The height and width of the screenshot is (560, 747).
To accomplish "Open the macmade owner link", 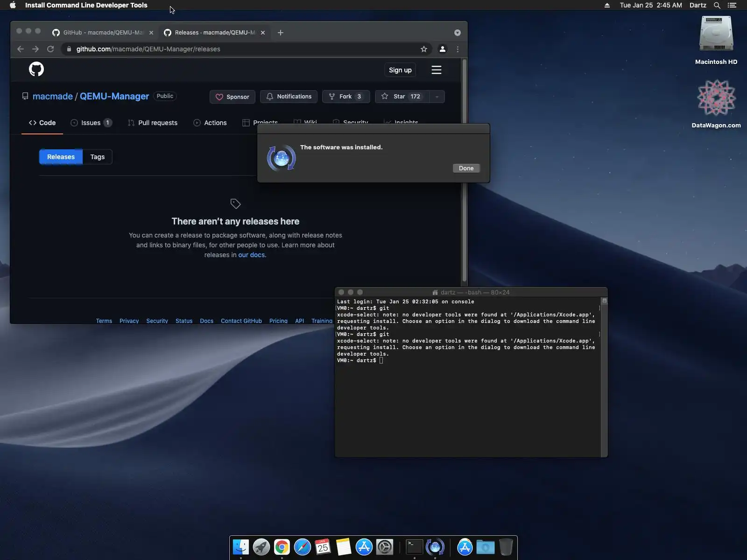I will coord(53,96).
